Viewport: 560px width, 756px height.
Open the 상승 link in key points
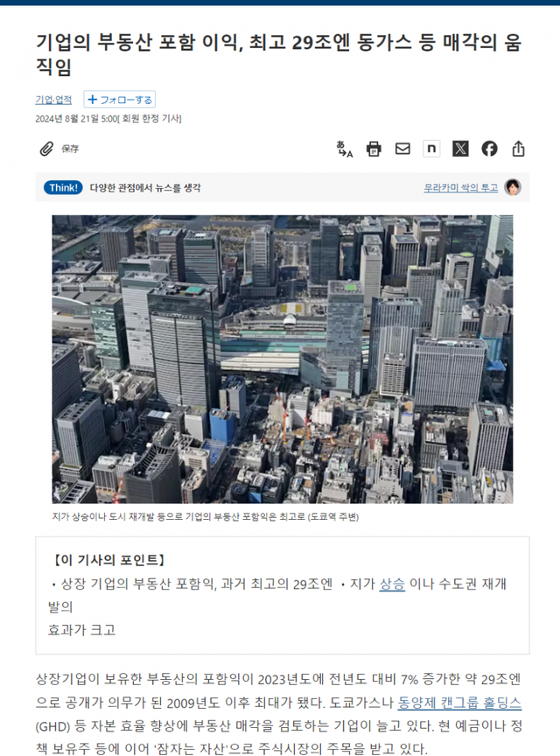392,584
